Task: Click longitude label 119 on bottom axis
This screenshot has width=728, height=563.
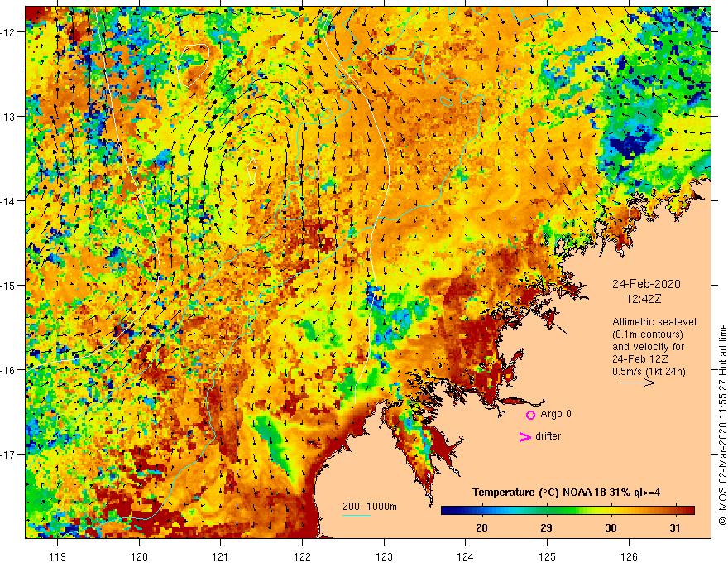Action: pyautogui.click(x=58, y=556)
